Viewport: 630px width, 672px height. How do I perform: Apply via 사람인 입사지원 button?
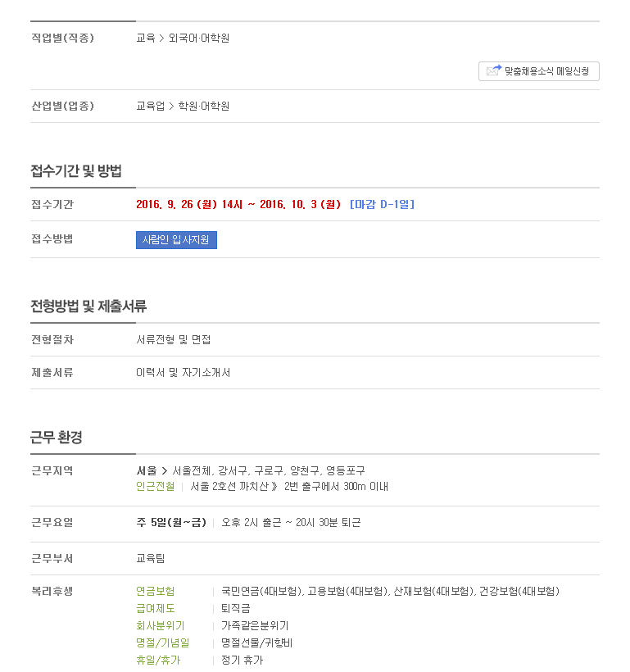click(176, 240)
